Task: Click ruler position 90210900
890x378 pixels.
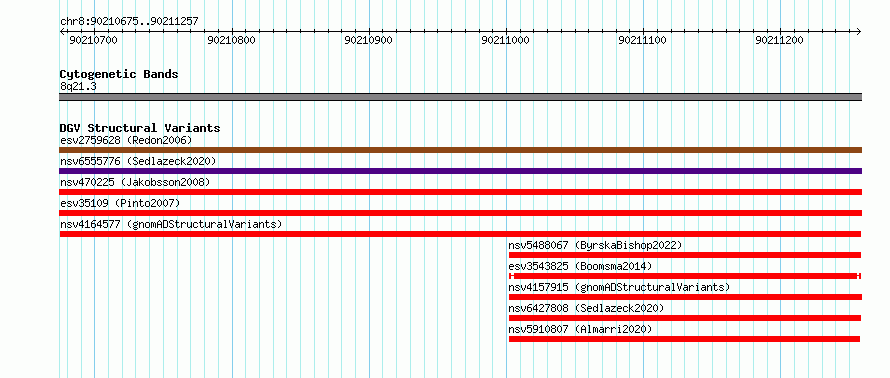Action: (369, 40)
